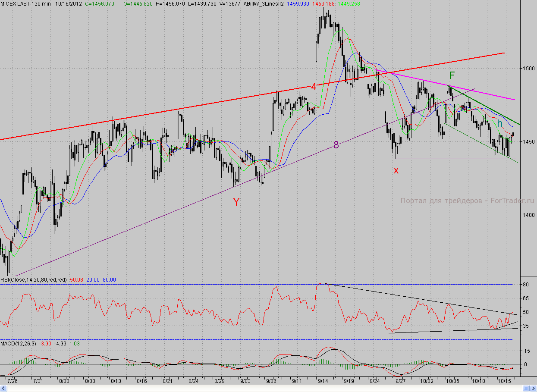
Task: Select the purple trendline label 8
Action: pyautogui.click(x=336, y=145)
